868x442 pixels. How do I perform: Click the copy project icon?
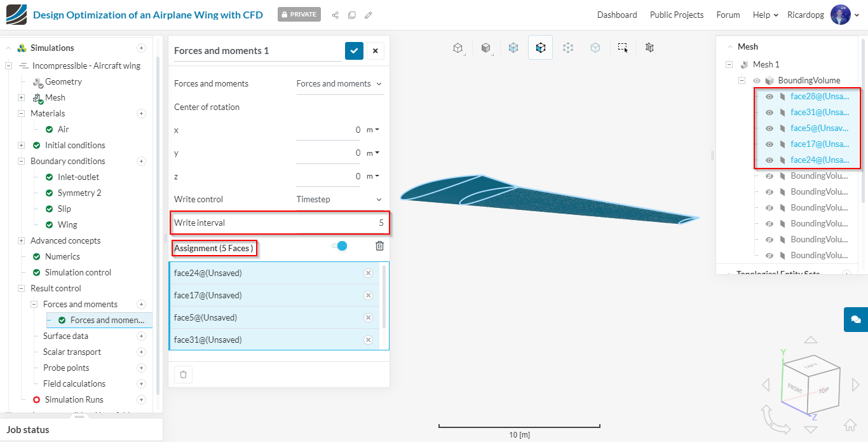pos(352,15)
